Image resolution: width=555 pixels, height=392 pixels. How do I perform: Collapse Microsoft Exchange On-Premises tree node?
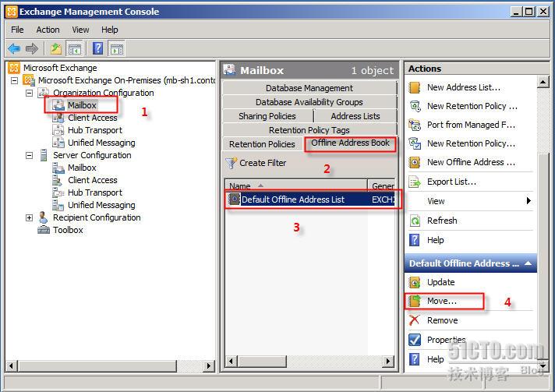[x=14, y=80]
